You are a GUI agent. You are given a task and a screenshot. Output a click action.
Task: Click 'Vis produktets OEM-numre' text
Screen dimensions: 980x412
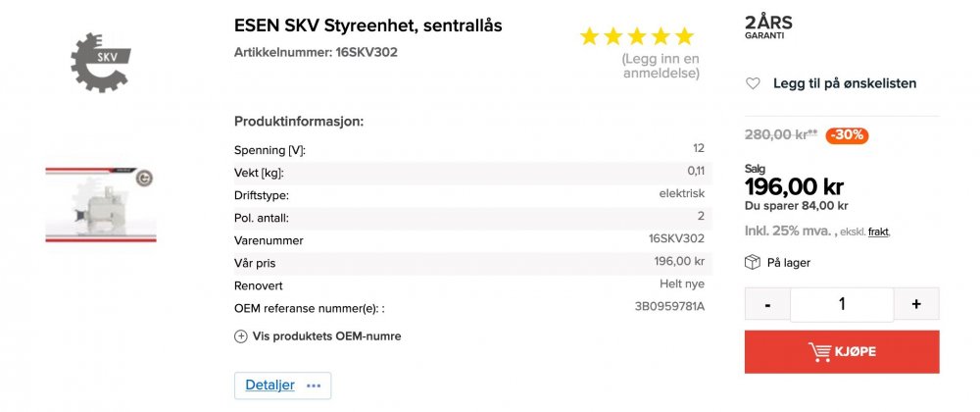click(x=326, y=335)
